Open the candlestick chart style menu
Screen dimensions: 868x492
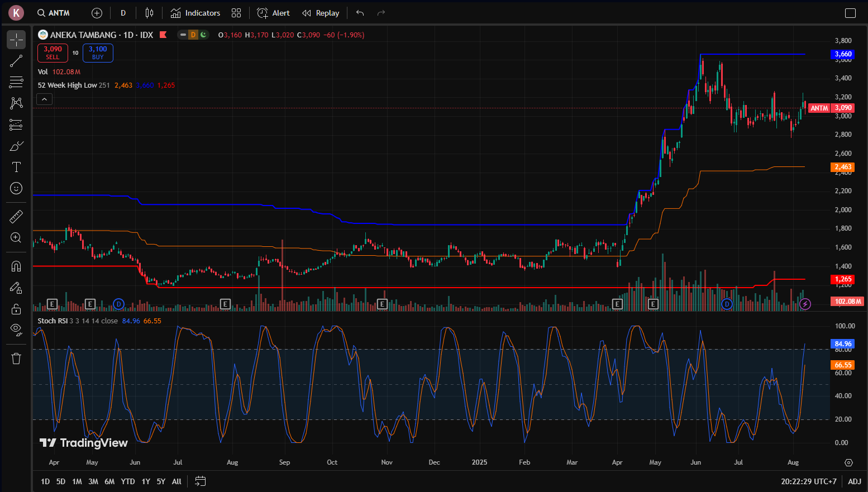click(149, 13)
